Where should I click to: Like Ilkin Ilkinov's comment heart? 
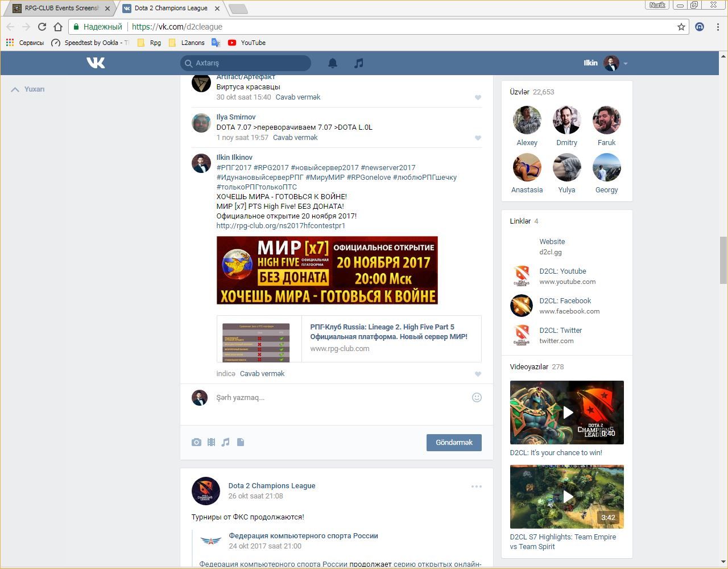pyautogui.click(x=478, y=374)
